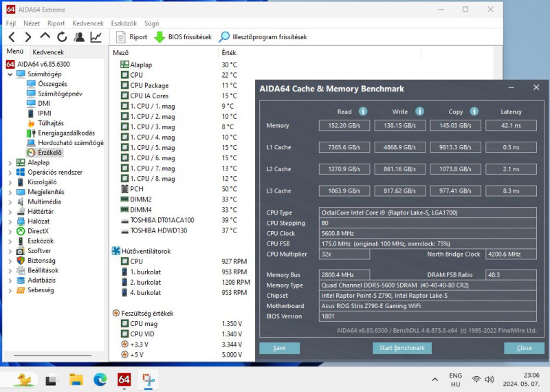Show info for Read column

click(x=363, y=111)
